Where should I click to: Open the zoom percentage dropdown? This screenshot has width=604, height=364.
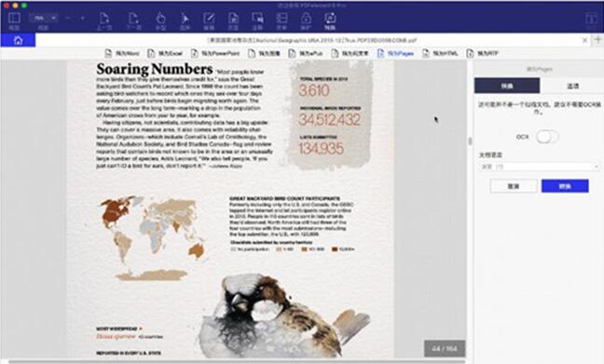coord(43,18)
